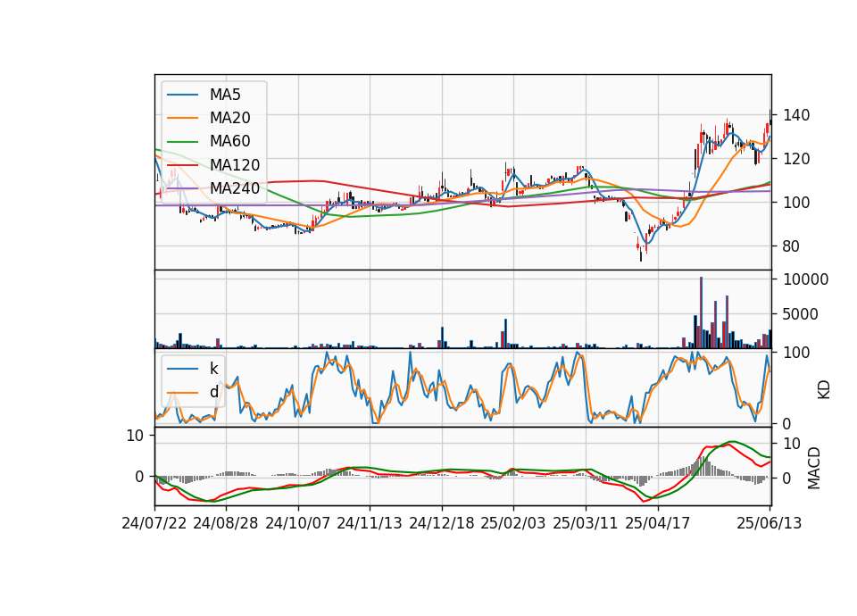Click the 24/10/07 date axis label

[x=298, y=523]
